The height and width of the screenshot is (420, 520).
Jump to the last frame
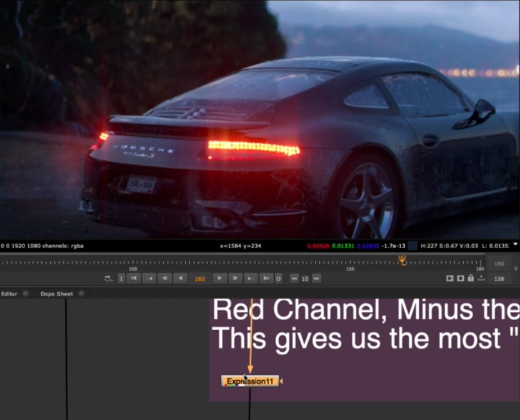tap(266, 278)
